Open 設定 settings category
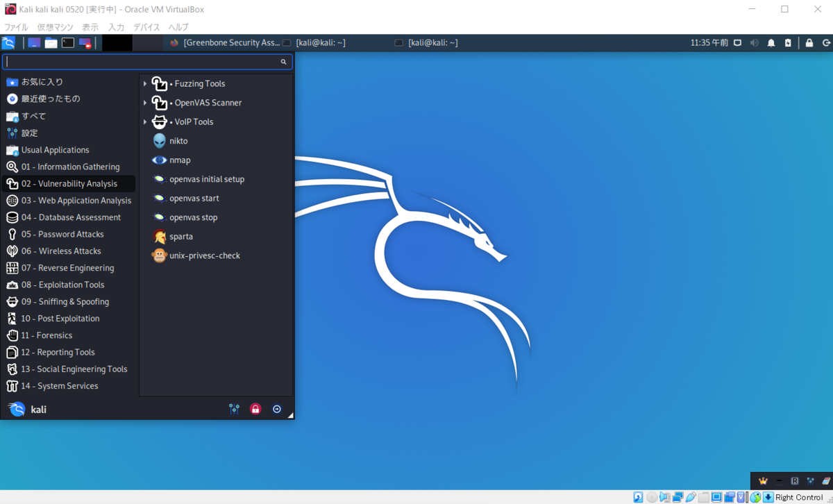833x504 pixels. [69, 133]
